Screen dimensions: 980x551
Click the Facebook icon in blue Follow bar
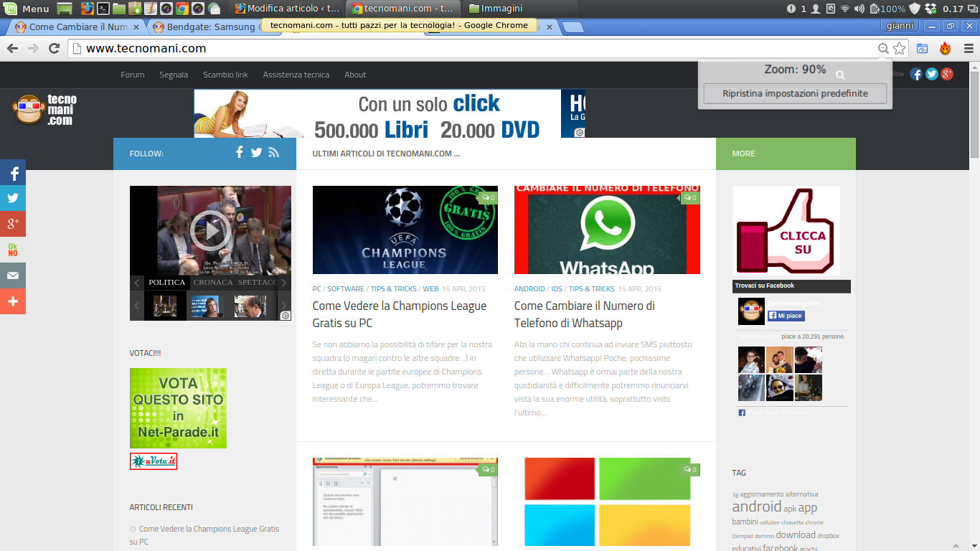[240, 152]
